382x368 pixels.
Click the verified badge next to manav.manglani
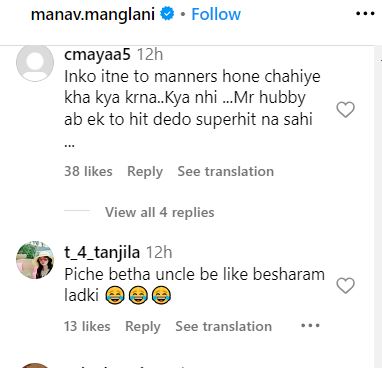(167, 14)
